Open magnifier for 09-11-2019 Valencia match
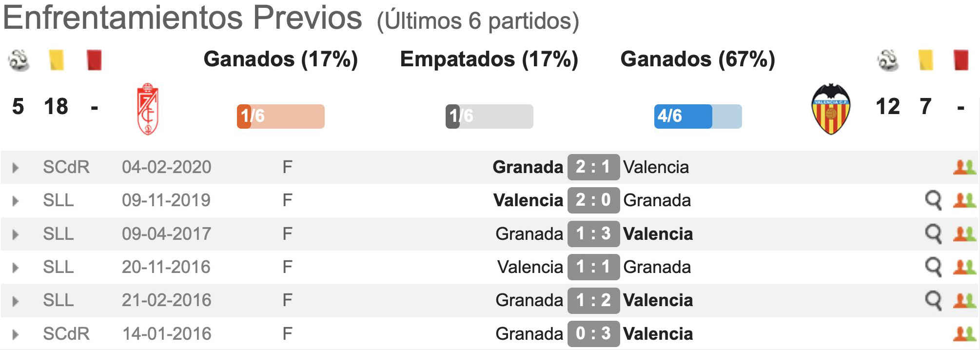The height and width of the screenshot is (350, 980). [x=933, y=200]
